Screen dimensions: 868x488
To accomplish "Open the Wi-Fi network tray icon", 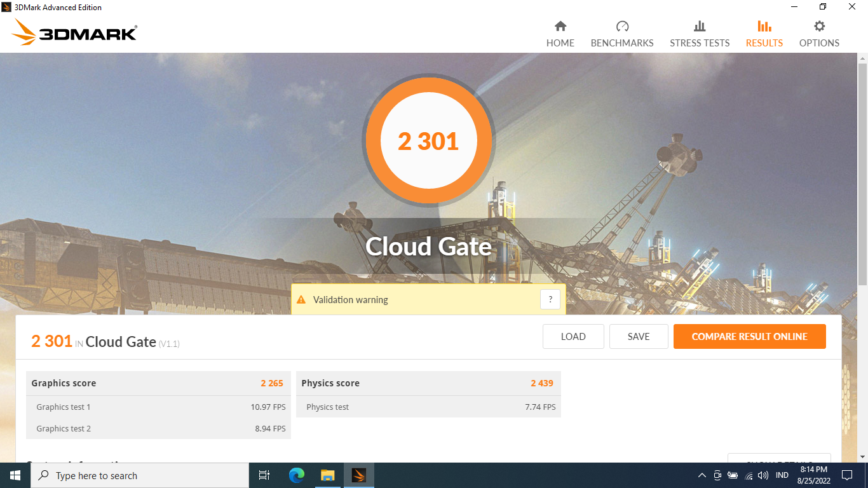I will [749, 475].
